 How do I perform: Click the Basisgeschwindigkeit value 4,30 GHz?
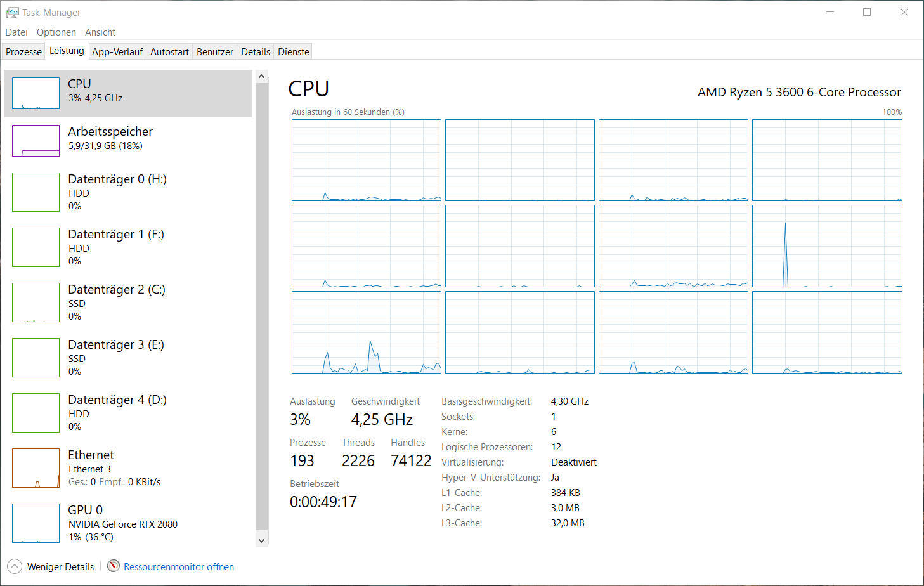pos(569,401)
